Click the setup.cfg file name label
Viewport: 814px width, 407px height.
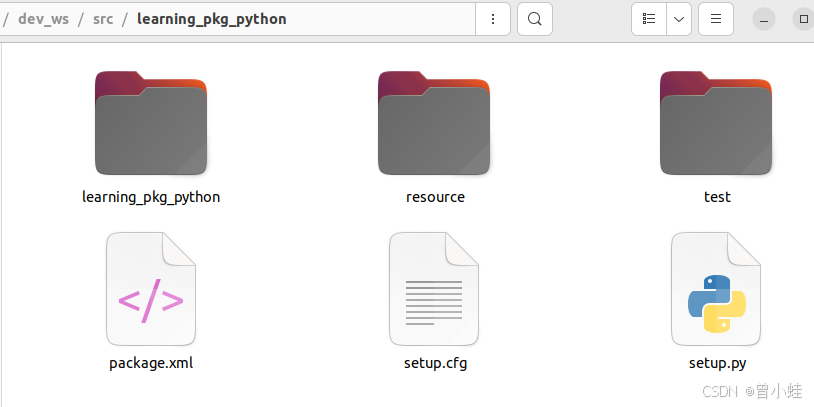pyautogui.click(x=436, y=363)
